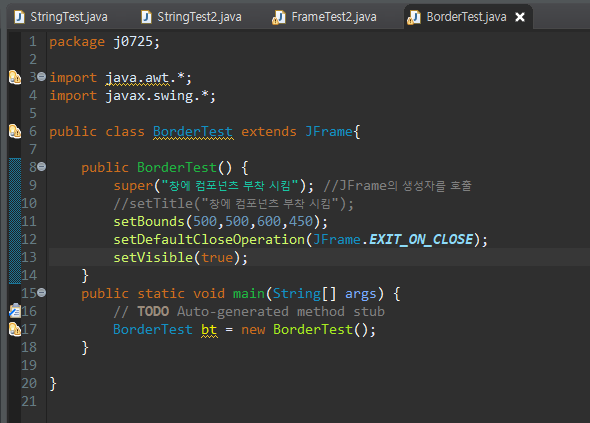The image size is (590, 423).
Task: Click javax.swing on line 4
Action: click(x=149, y=96)
